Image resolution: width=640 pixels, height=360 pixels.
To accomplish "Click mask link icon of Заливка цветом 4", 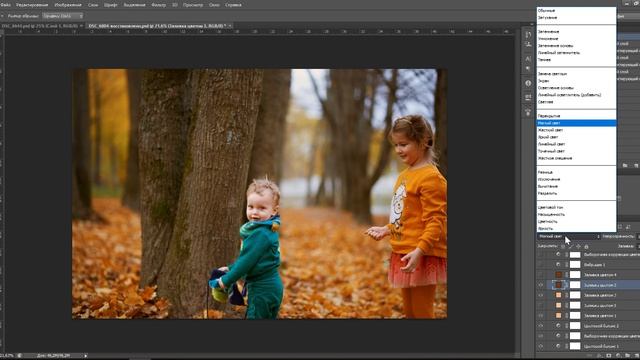I will pos(567,275).
